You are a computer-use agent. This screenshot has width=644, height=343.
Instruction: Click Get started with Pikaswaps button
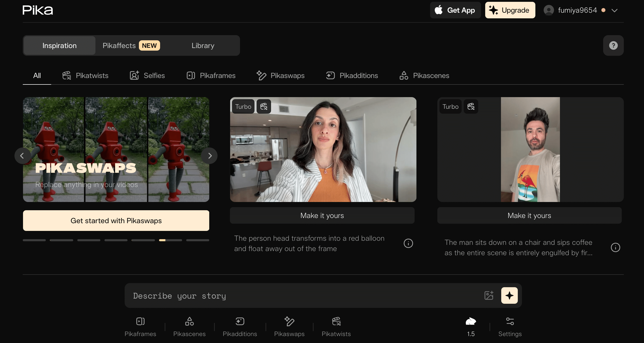click(116, 221)
